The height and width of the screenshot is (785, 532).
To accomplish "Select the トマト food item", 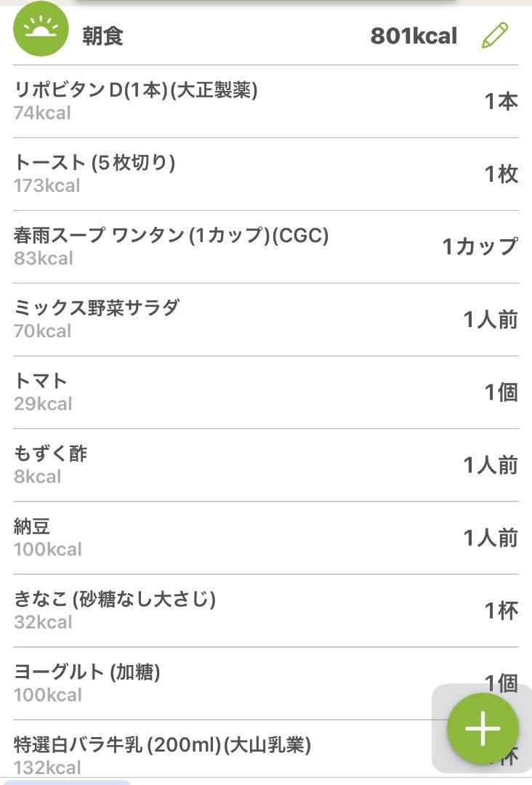I will click(x=266, y=392).
